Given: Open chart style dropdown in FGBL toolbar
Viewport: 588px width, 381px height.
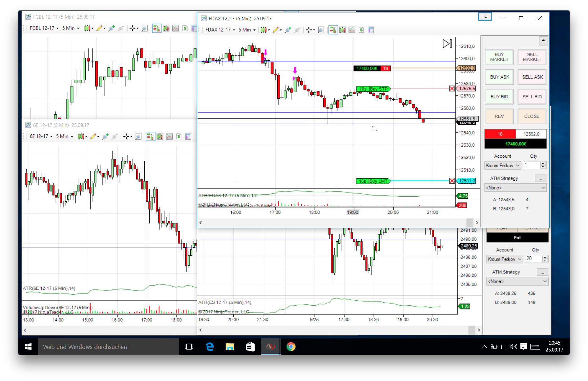Looking at the screenshot, I should click(89, 28).
